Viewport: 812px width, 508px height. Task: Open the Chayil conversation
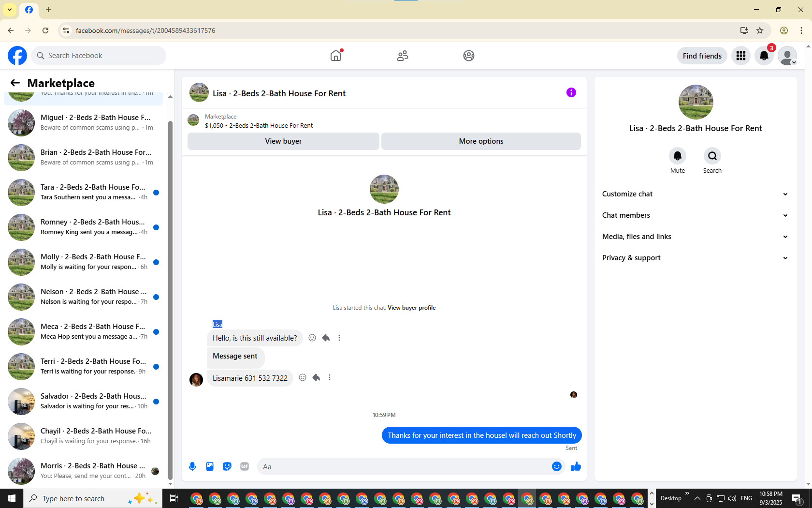pos(84,436)
